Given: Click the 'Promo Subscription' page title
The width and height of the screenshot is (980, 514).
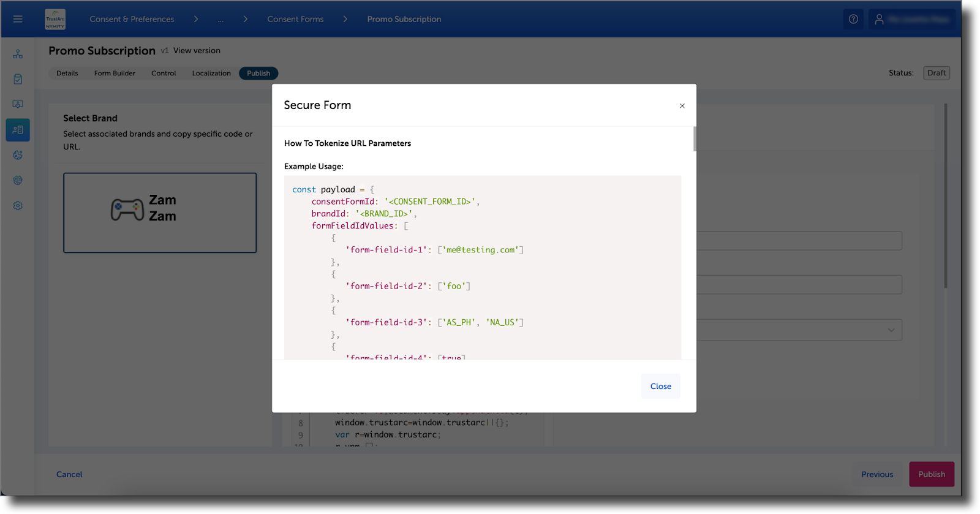Looking at the screenshot, I should [x=102, y=51].
